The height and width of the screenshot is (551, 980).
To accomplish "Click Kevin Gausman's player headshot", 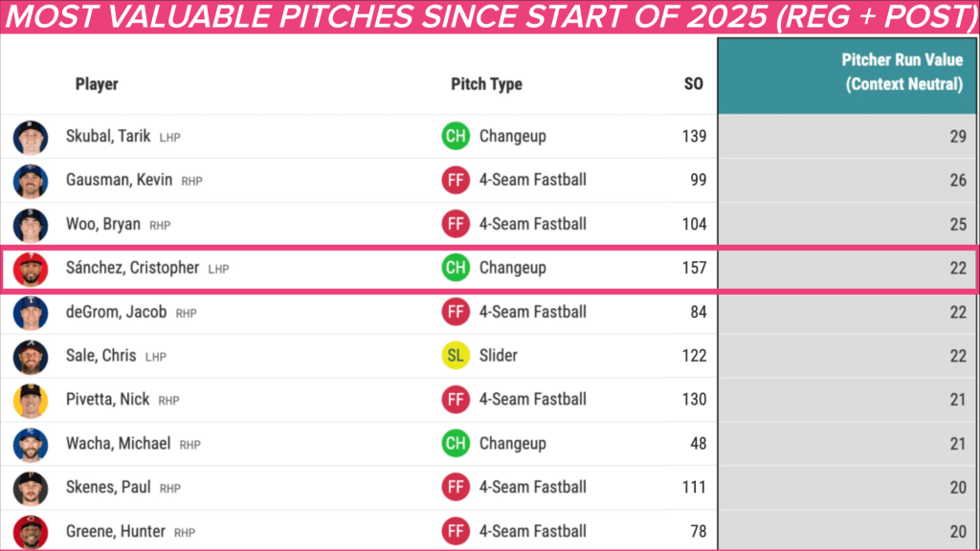I will click(x=31, y=180).
